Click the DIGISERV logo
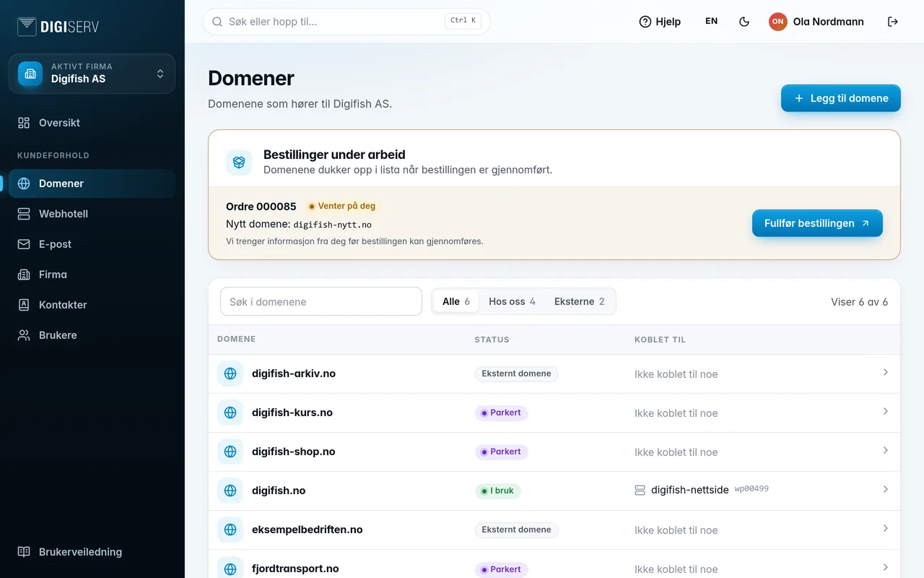Viewport: 924px width, 578px height. [x=58, y=27]
